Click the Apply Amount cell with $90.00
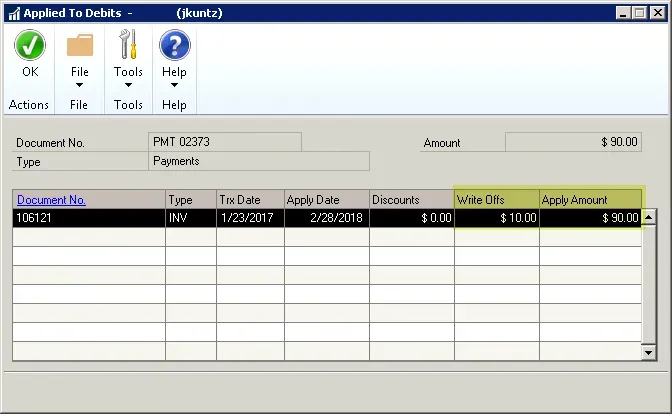This screenshot has height=414, width=672. [x=589, y=218]
